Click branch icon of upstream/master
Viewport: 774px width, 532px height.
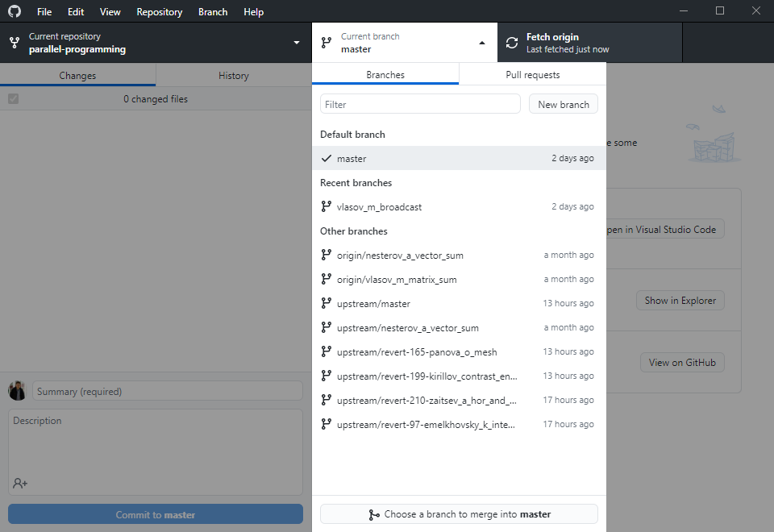coord(326,303)
